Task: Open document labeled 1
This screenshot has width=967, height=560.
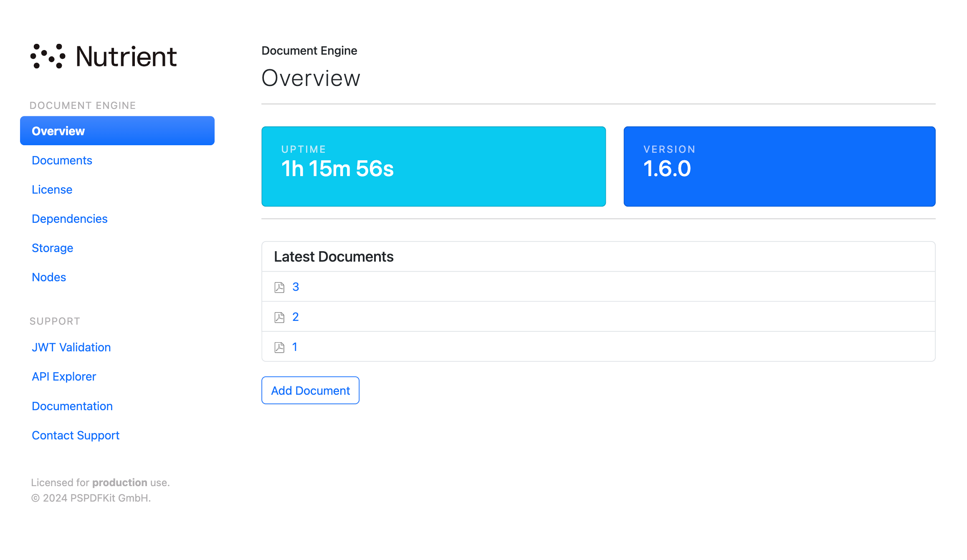Action: [x=295, y=347]
